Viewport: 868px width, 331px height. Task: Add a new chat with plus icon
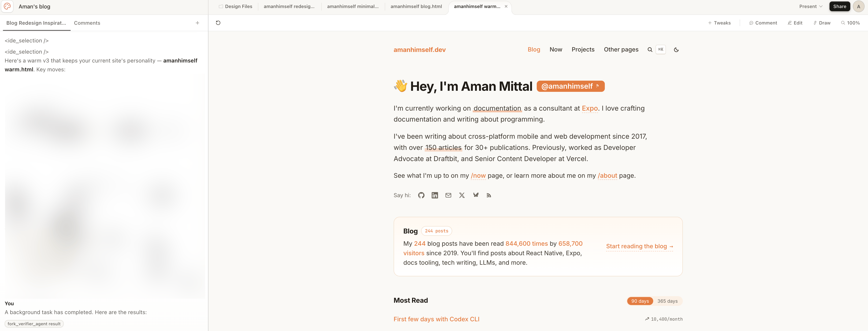coord(197,23)
